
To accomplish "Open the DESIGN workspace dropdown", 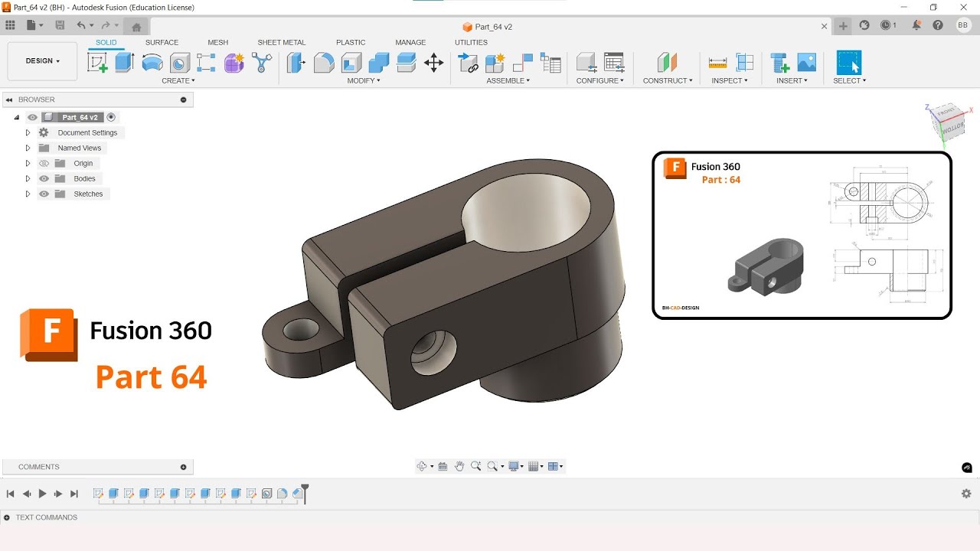I will coord(42,61).
